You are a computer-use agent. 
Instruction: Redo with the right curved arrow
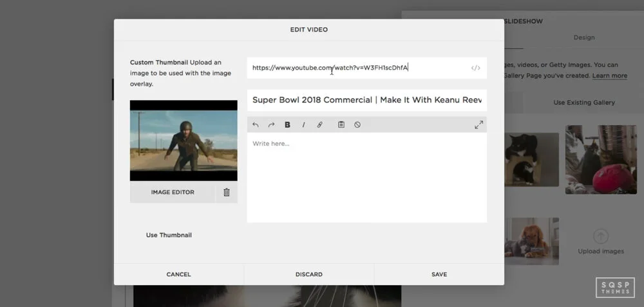[x=271, y=124]
